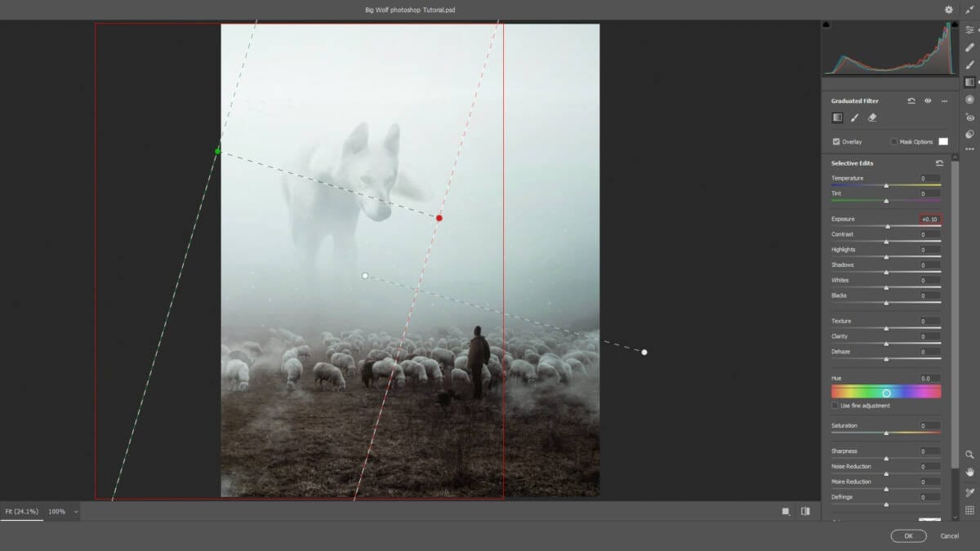This screenshot has width=980, height=551.
Task: Expand more tools ellipsis in right toolbar
Action: [969, 149]
